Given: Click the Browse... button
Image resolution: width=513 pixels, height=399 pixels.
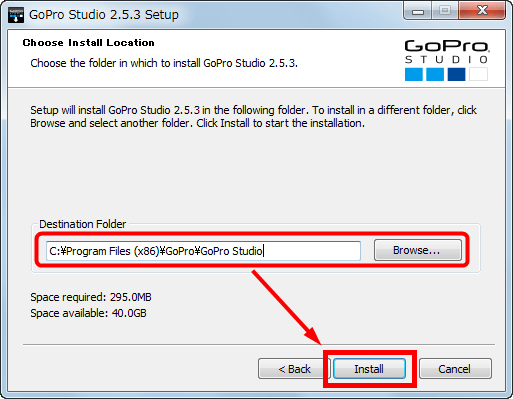Looking at the screenshot, I should [418, 250].
